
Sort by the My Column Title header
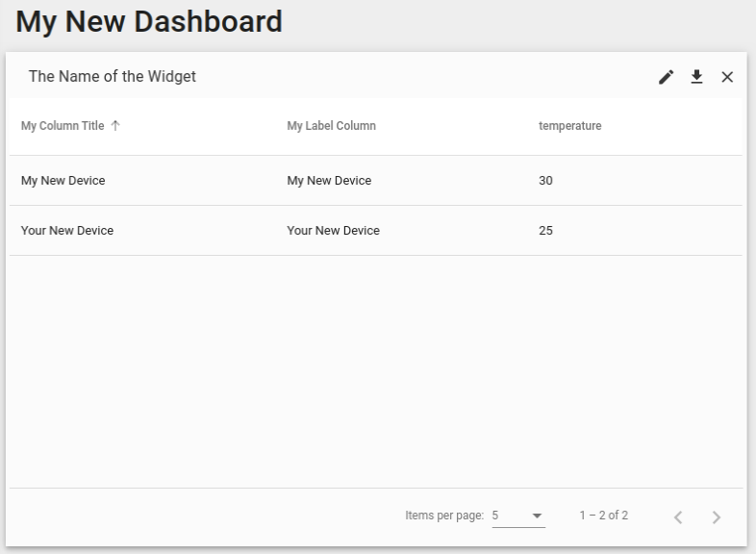point(63,126)
